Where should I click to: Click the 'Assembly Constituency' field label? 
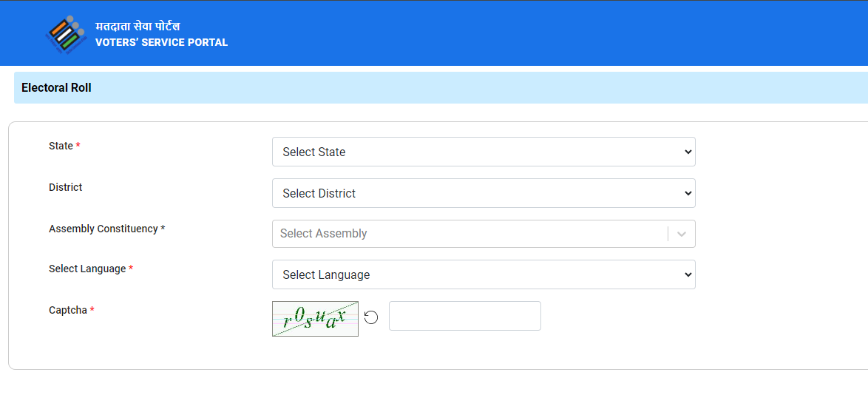coord(104,229)
